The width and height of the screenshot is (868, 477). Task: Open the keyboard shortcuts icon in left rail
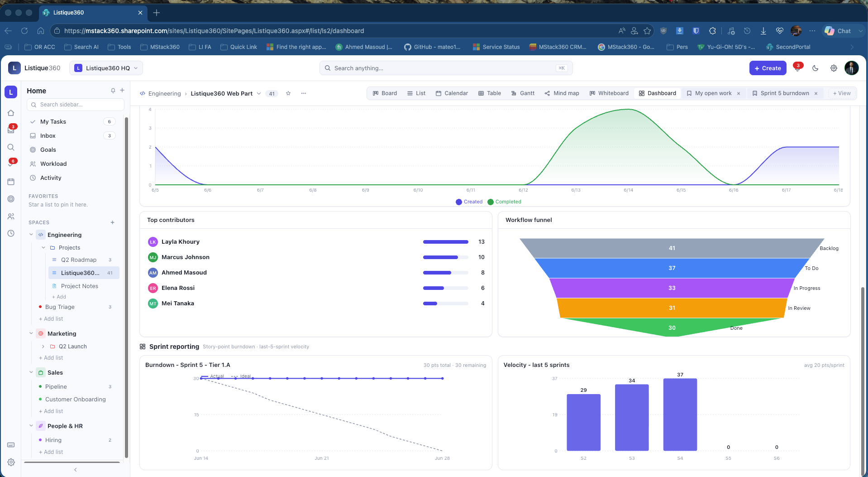tap(11, 445)
